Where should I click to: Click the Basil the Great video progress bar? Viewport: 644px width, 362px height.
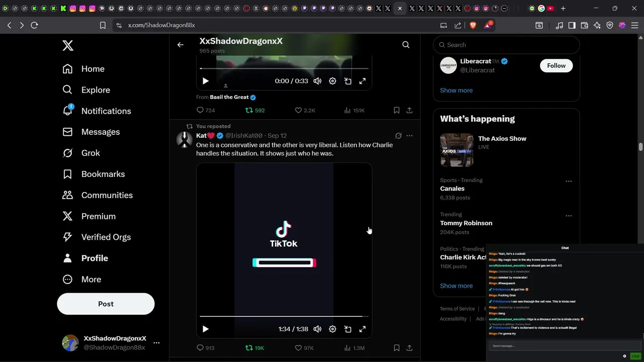(284, 68)
